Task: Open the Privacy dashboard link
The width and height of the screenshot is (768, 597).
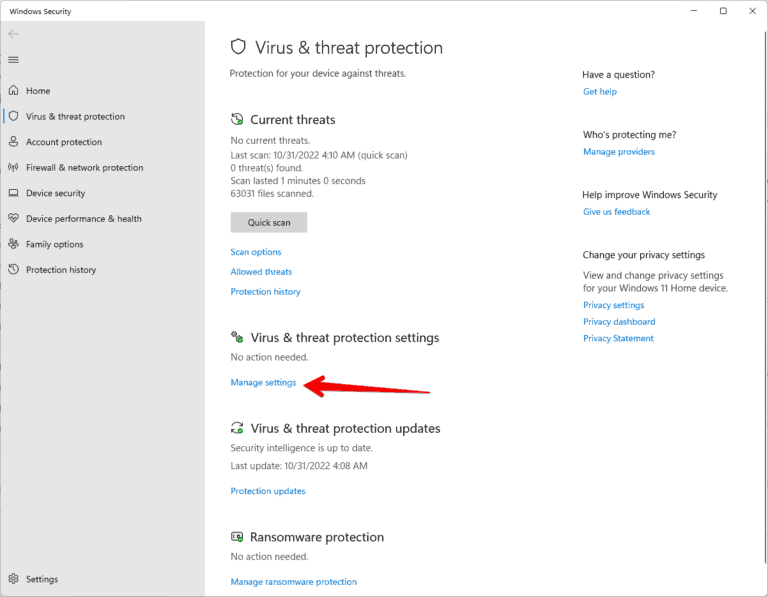Action: pyautogui.click(x=619, y=322)
